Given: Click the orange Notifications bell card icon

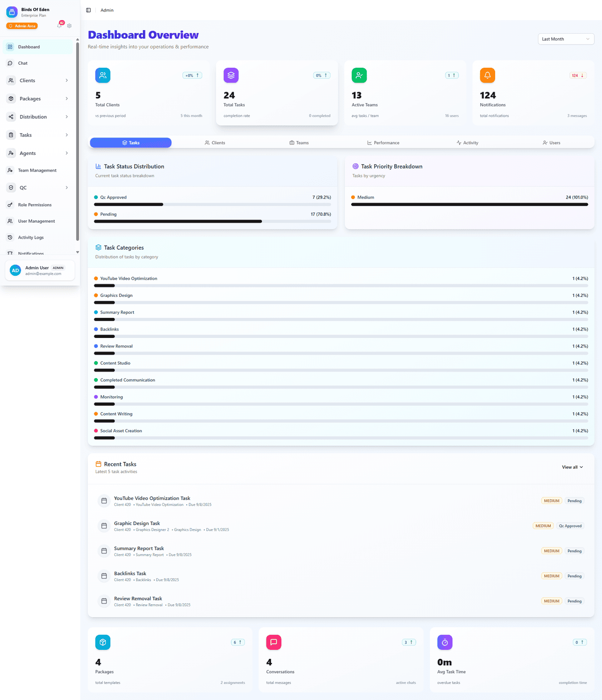Looking at the screenshot, I should pyautogui.click(x=487, y=75).
